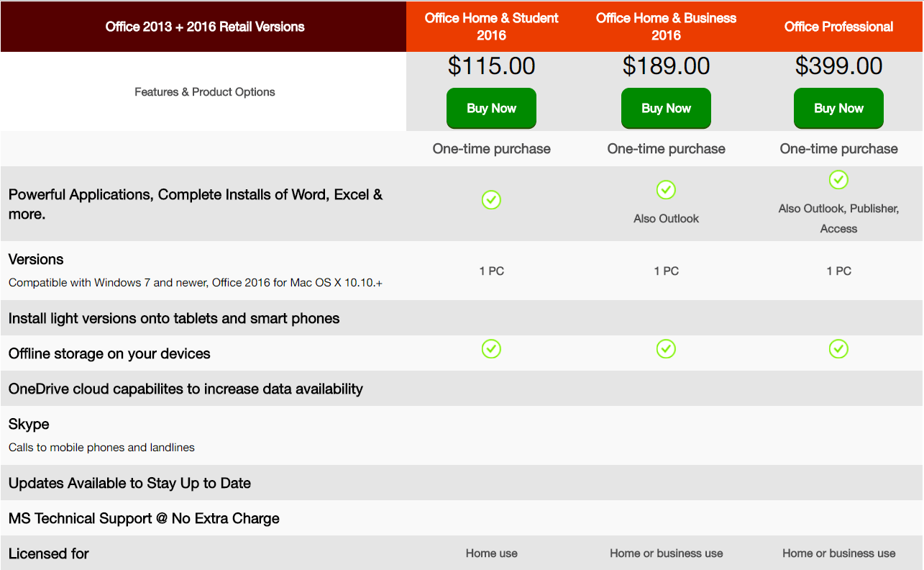The image size is (924, 570).
Task: Expand the Versions compatibility row
Action: click(x=194, y=270)
